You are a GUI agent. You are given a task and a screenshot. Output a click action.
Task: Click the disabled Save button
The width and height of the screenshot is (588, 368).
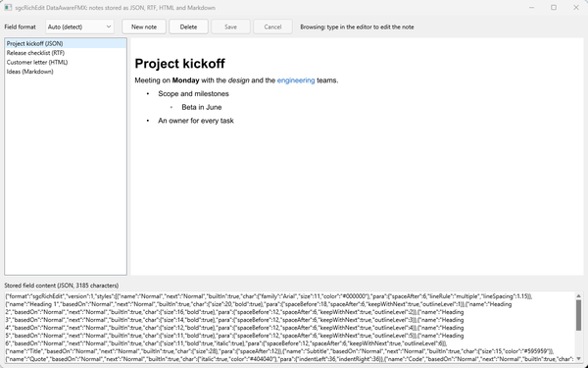tap(230, 27)
